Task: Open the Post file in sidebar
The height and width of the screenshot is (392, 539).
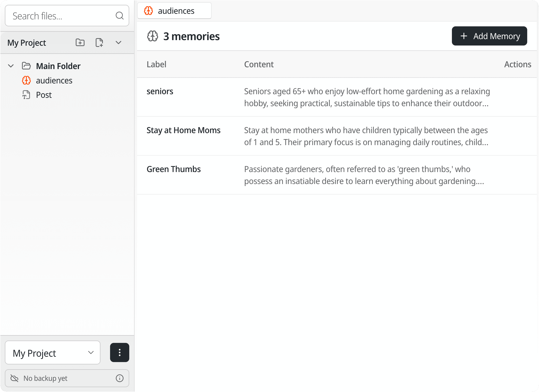Action: click(44, 95)
